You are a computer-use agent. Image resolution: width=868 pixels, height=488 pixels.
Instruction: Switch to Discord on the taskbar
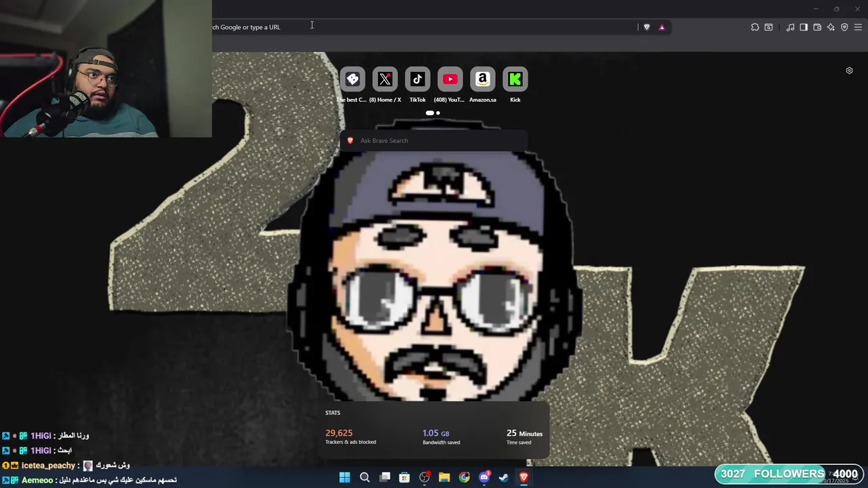(484, 477)
